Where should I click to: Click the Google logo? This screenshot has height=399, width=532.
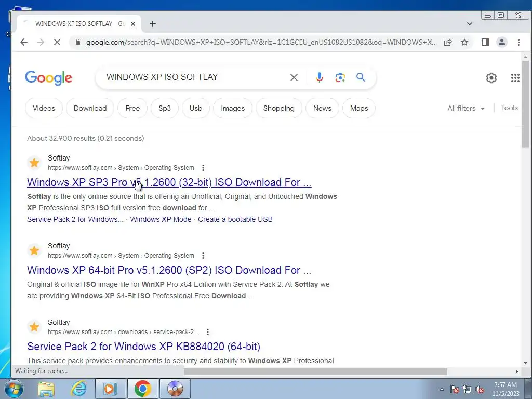click(48, 78)
